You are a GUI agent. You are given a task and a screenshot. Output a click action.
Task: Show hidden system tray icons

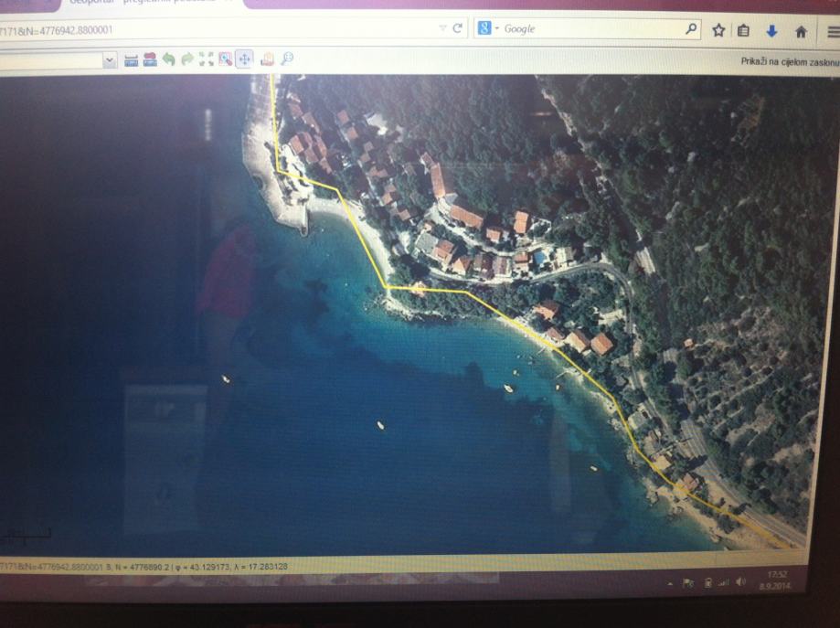tap(670, 583)
